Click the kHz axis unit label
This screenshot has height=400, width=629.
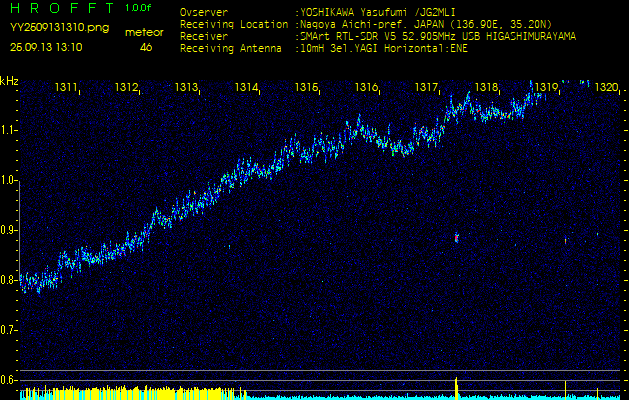click(9, 81)
